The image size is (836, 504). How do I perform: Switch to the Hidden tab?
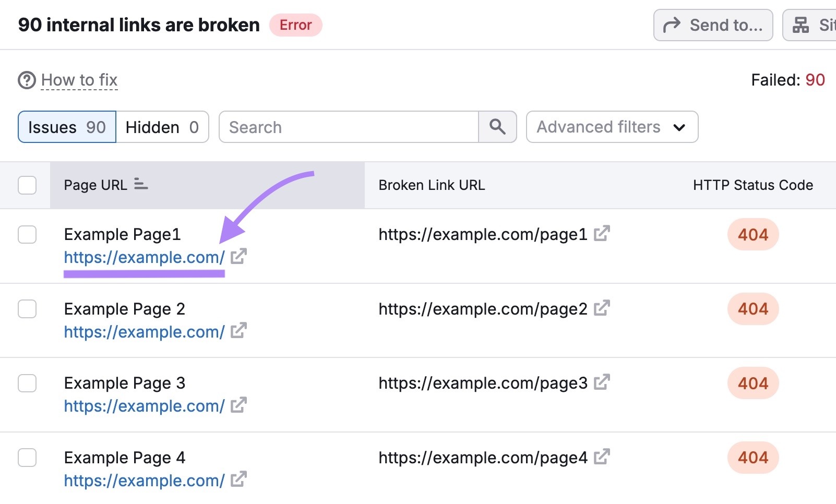point(162,127)
